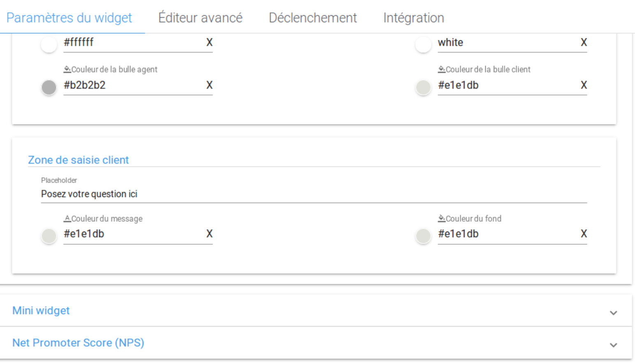Clear the #ffffff color value
The width and height of the screenshot is (635, 364).
[x=209, y=42]
